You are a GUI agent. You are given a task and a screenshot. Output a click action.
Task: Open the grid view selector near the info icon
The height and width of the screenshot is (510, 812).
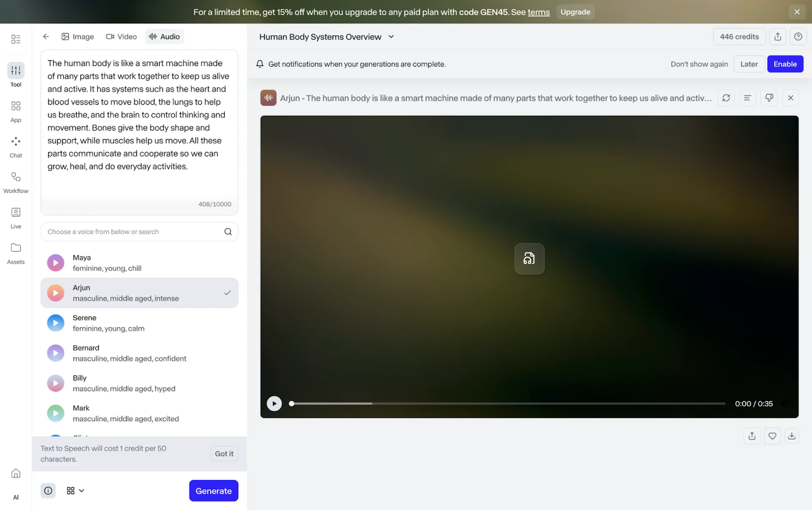[x=71, y=490]
